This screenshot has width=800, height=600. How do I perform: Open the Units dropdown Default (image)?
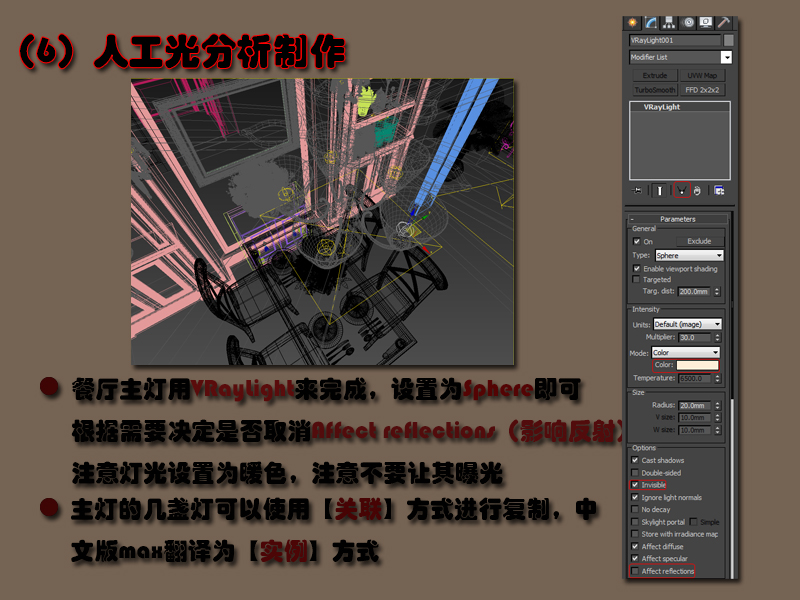[688, 324]
